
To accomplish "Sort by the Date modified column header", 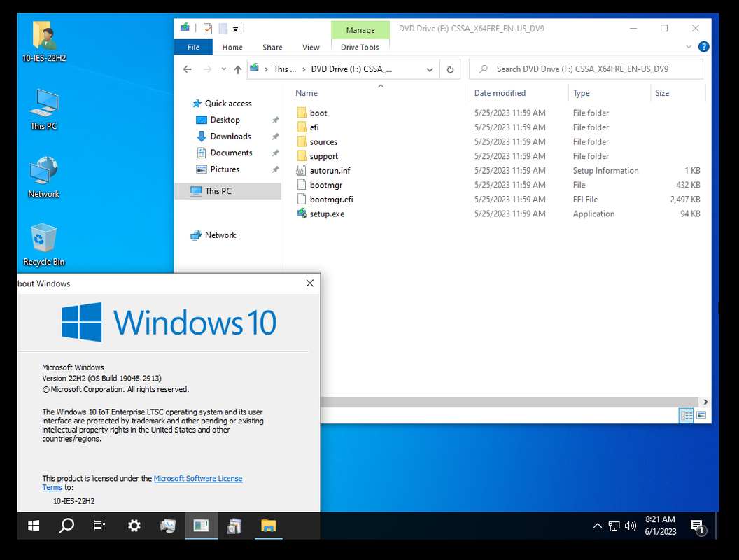I will click(500, 93).
